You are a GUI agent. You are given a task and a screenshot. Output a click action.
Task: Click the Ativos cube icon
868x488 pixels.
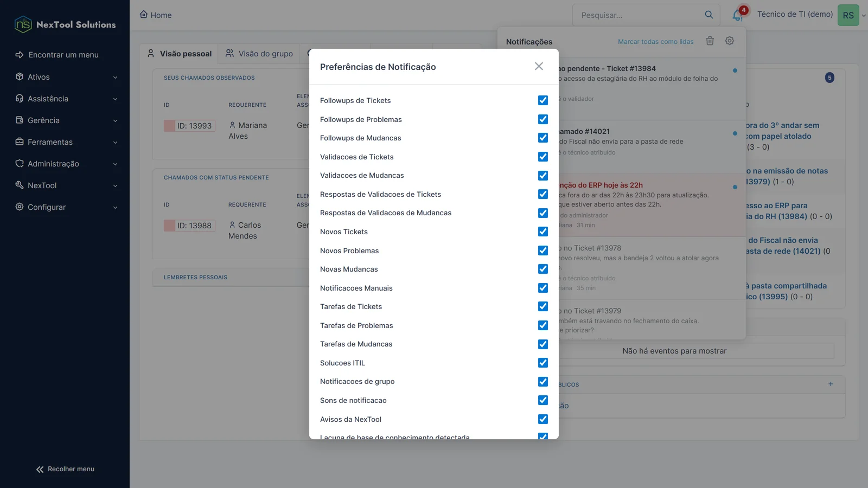tap(20, 76)
